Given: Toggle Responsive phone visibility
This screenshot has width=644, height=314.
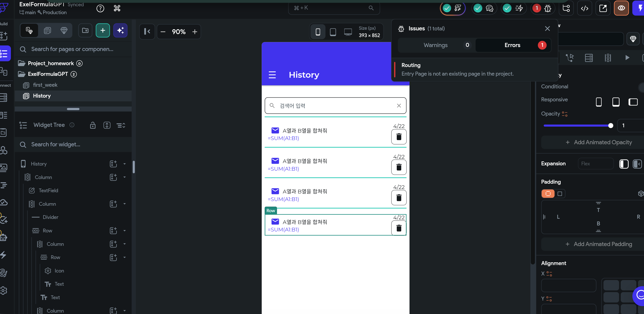Looking at the screenshot, I should [598, 102].
